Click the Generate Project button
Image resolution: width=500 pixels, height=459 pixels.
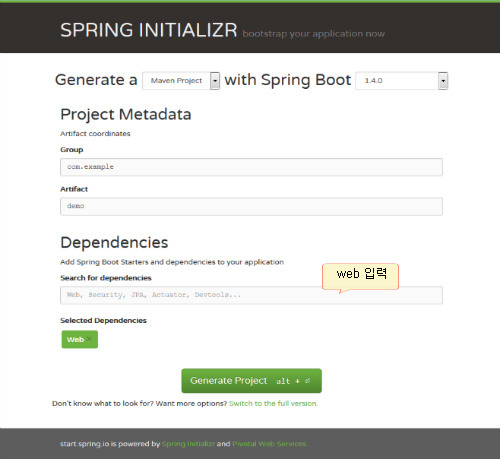coord(251,381)
